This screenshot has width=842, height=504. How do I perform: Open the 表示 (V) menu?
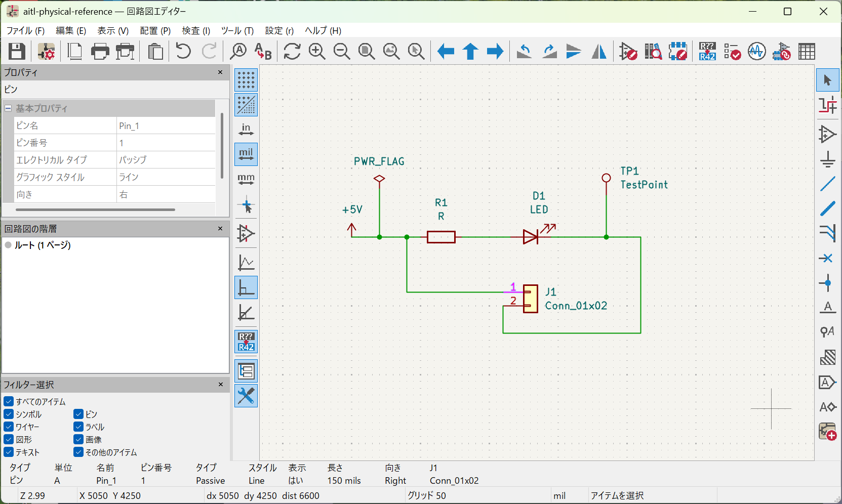coord(112,30)
